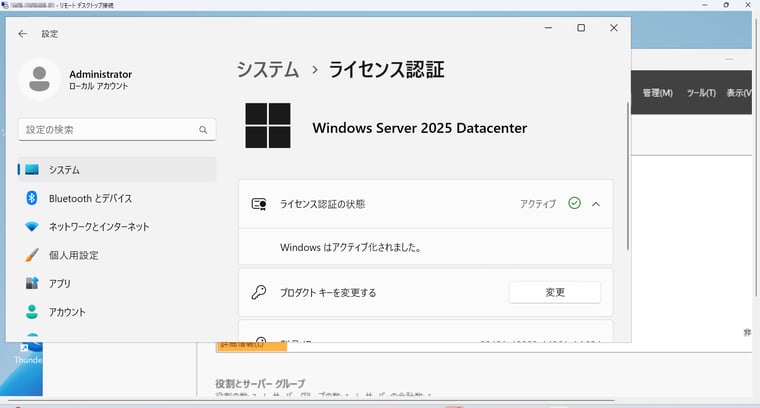Click the ライセンス認証 page title
Viewport: 760px width, 408px height.
click(x=386, y=69)
